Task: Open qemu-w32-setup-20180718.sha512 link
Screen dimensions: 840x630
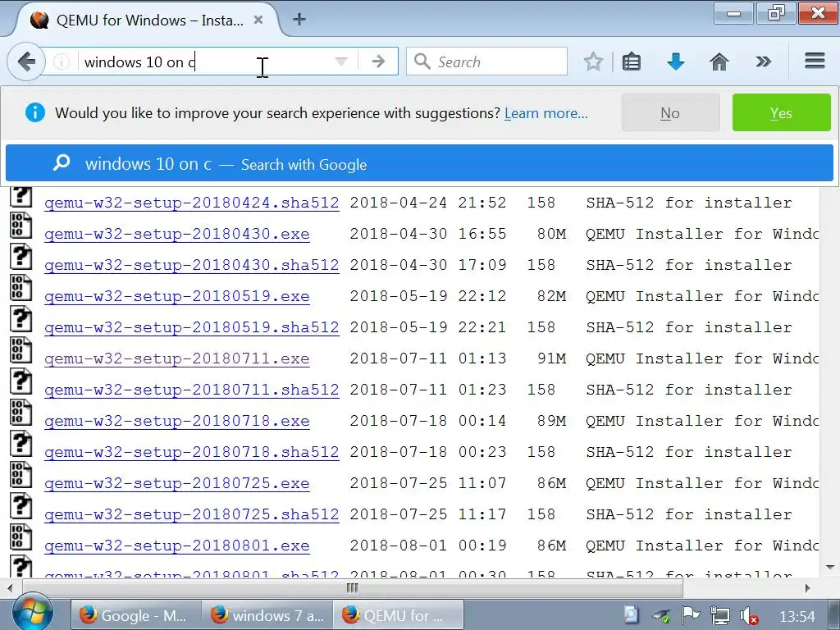Action: point(192,452)
